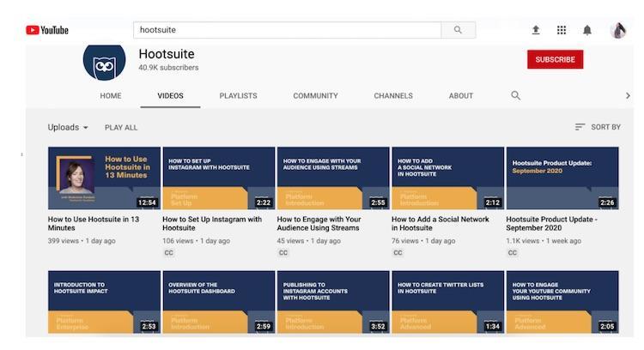The image size is (644, 350).
Task: Play the Product Update September 2020 thumbnail
Action: pyautogui.click(x=562, y=178)
